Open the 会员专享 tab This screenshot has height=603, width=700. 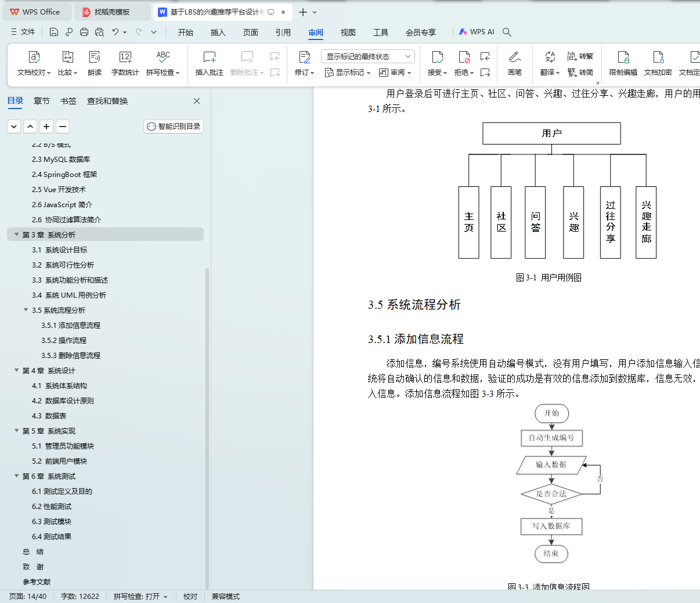pos(421,33)
